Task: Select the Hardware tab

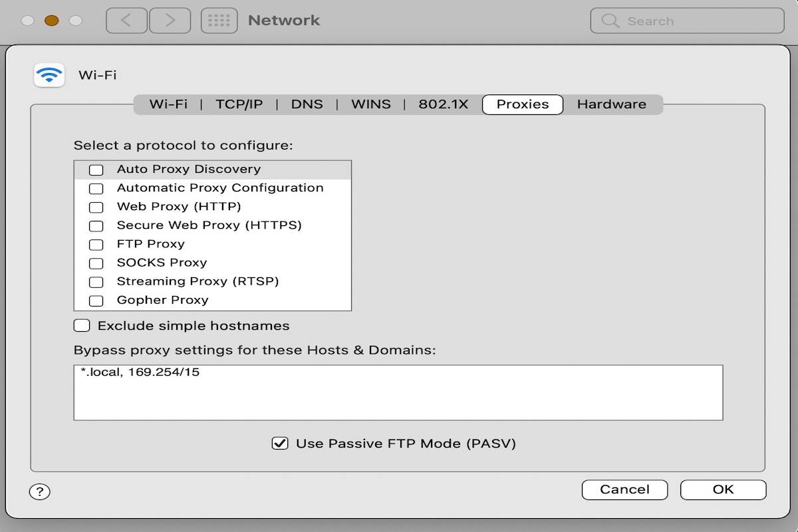Action: point(611,104)
